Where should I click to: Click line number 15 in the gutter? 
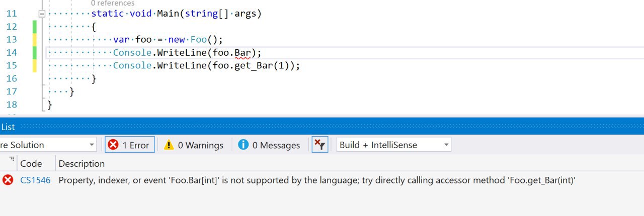pyautogui.click(x=11, y=66)
